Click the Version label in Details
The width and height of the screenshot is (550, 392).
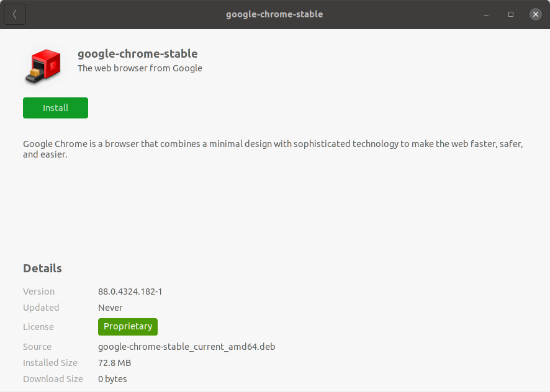[x=38, y=292]
